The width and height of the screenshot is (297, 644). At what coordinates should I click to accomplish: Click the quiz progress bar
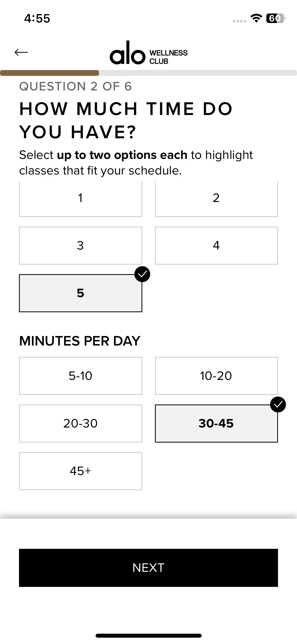coord(148,73)
